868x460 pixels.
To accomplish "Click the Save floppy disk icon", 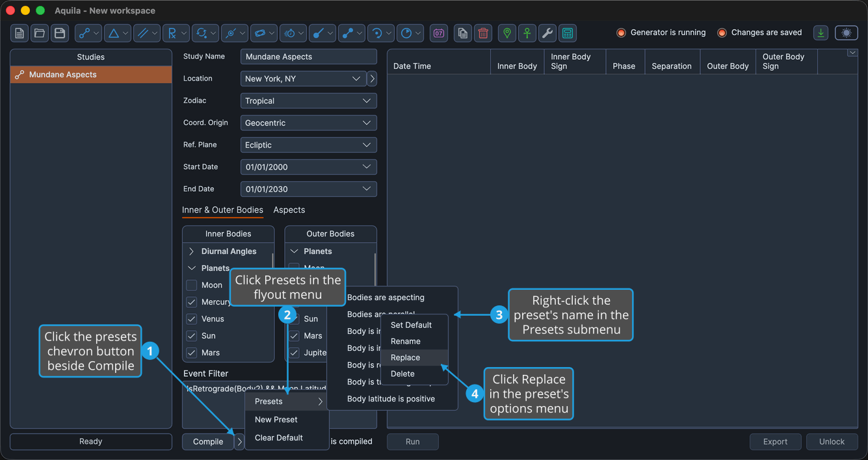I will click(x=60, y=33).
